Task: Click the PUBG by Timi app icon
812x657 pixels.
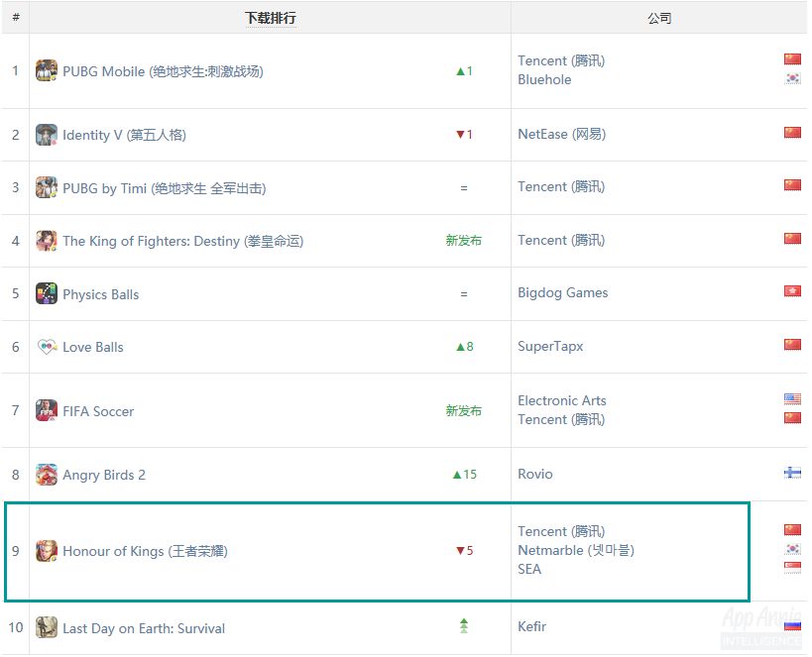Action: point(46,187)
